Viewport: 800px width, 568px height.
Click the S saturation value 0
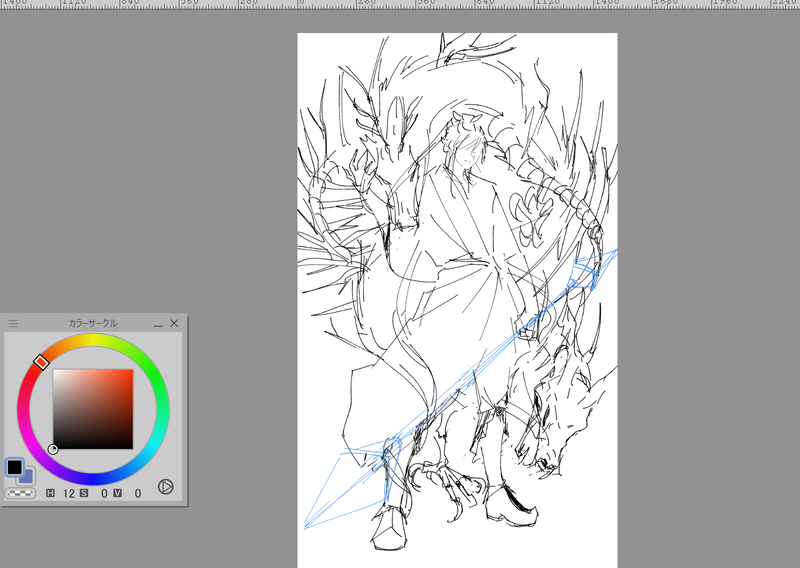tap(104, 493)
